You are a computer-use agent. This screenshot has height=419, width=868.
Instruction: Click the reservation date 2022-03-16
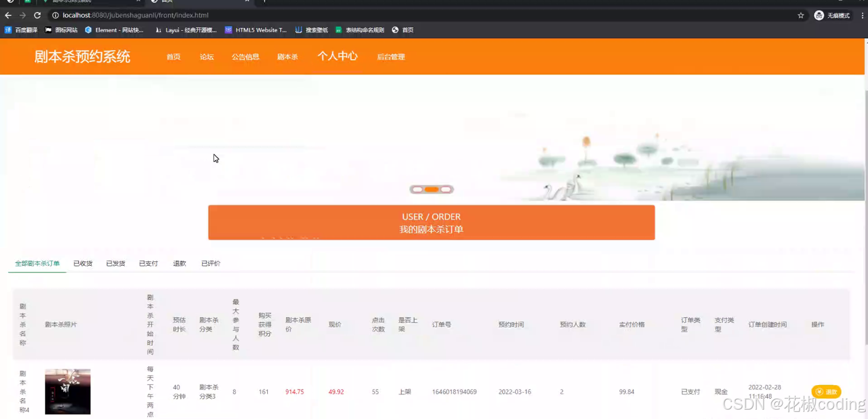click(x=515, y=392)
